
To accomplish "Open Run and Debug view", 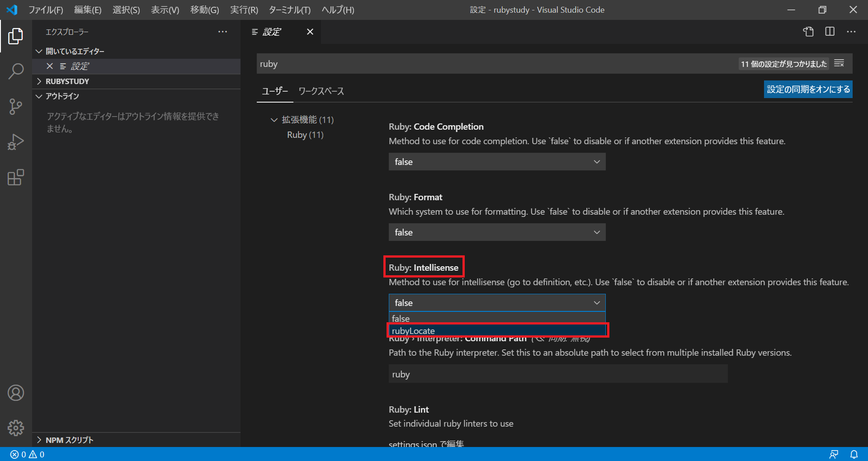I will 16,142.
